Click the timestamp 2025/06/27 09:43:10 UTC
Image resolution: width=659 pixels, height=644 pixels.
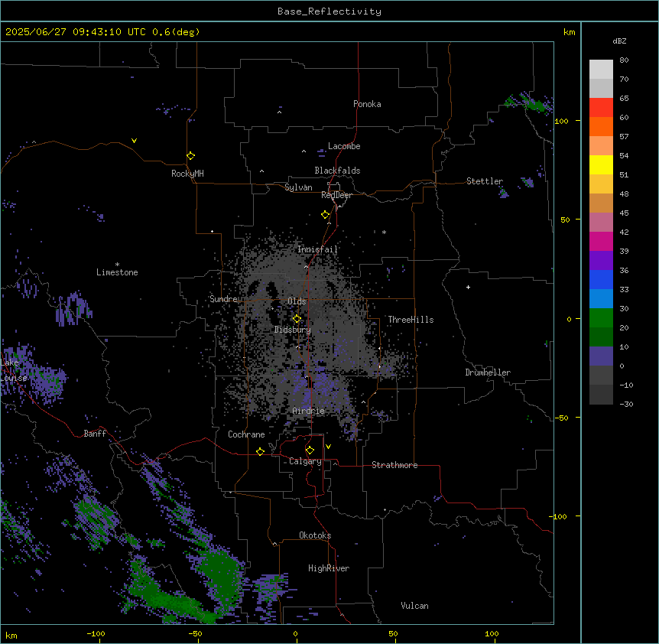[x=75, y=32]
